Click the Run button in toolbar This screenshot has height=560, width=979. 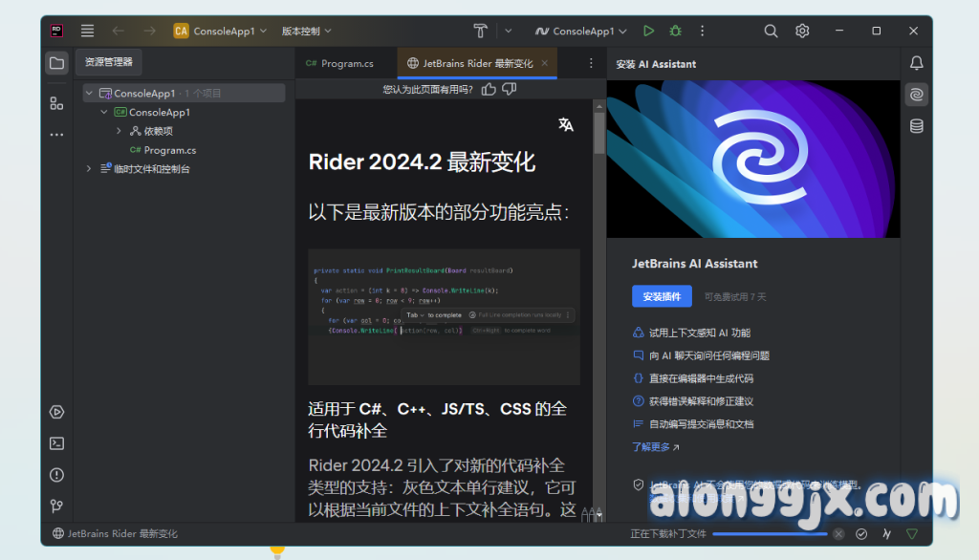(x=649, y=31)
